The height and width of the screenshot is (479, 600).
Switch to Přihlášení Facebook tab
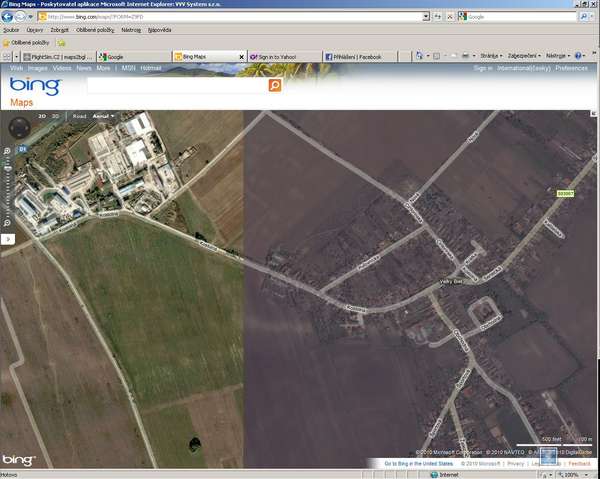[359, 57]
